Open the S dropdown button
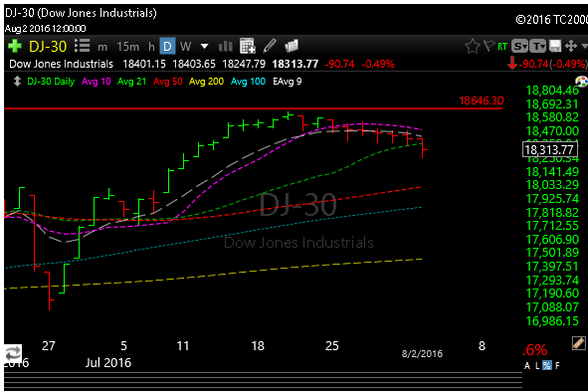 (519, 46)
